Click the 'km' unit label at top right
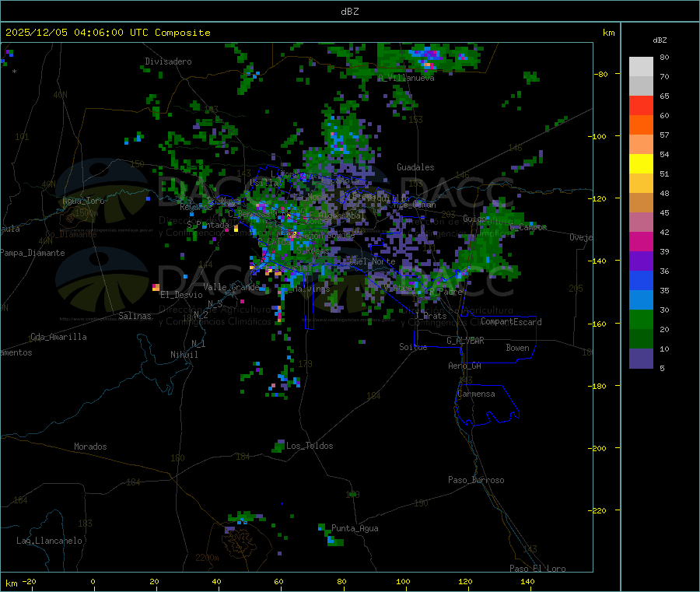The width and height of the screenshot is (700, 592). [608, 33]
